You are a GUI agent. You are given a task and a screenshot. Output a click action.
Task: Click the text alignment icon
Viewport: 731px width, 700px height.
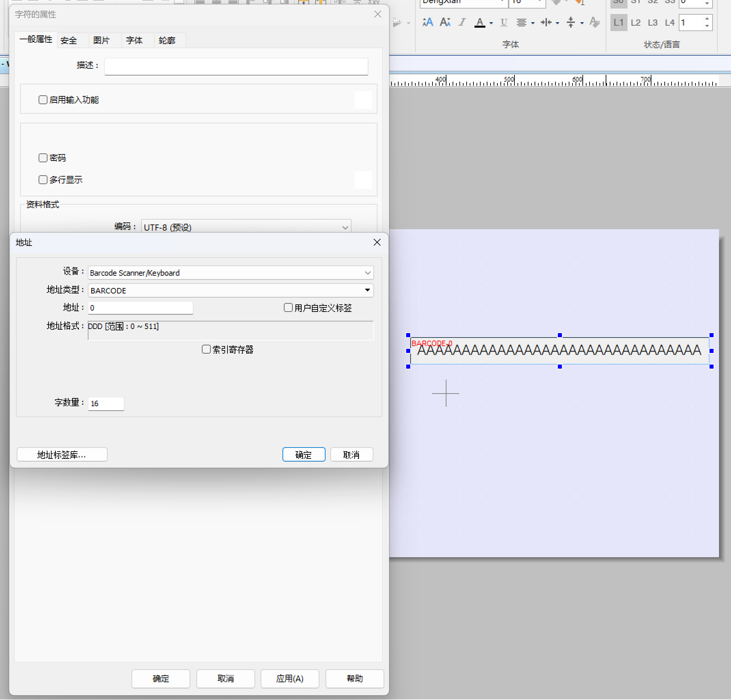coord(521,23)
